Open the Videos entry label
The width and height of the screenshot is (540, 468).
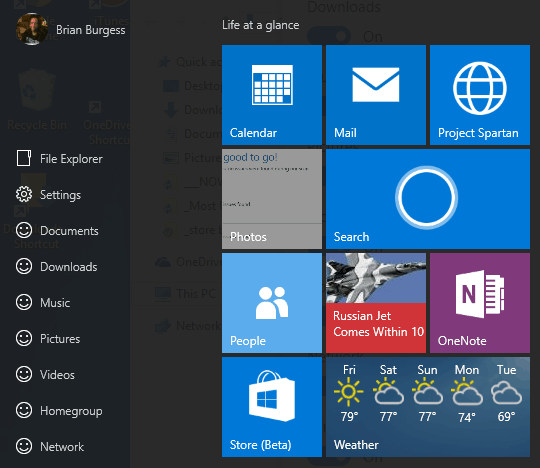click(x=57, y=375)
